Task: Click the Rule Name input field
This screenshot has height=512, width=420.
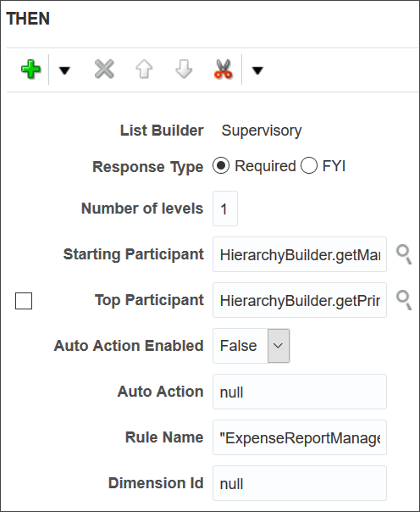Action: coord(300,437)
